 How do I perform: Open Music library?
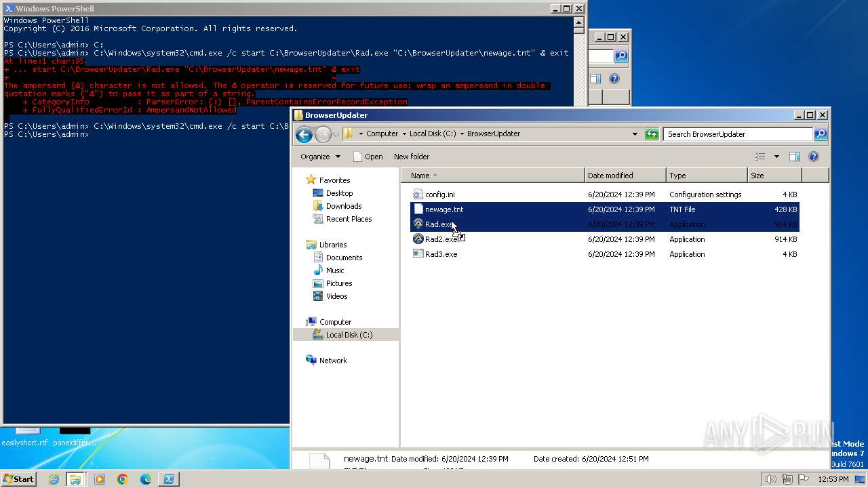pos(335,270)
